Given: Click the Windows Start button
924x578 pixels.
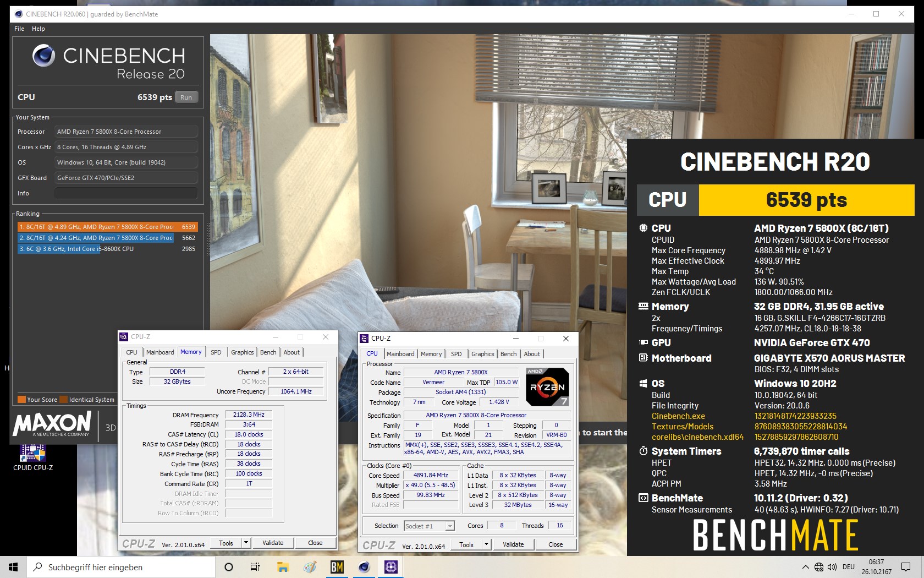Looking at the screenshot, I should pyautogui.click(x=13, y=567).
